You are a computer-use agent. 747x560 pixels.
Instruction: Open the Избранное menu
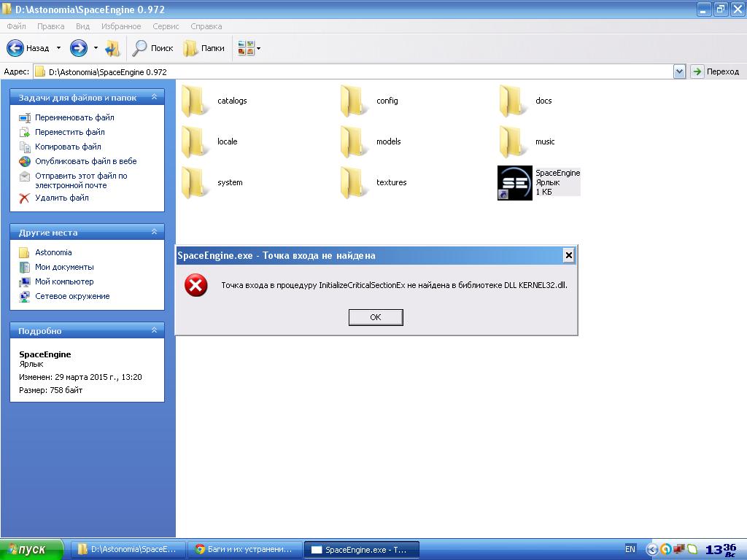pos(121,26)
